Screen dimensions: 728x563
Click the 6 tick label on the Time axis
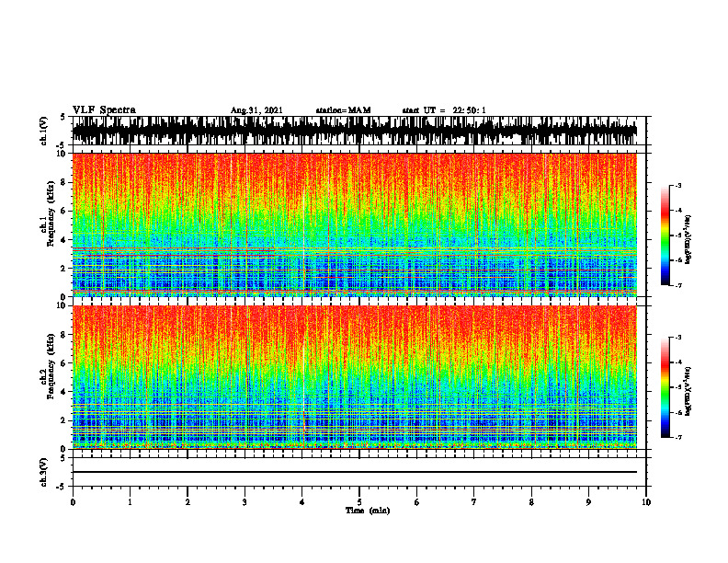click(417, 502)
